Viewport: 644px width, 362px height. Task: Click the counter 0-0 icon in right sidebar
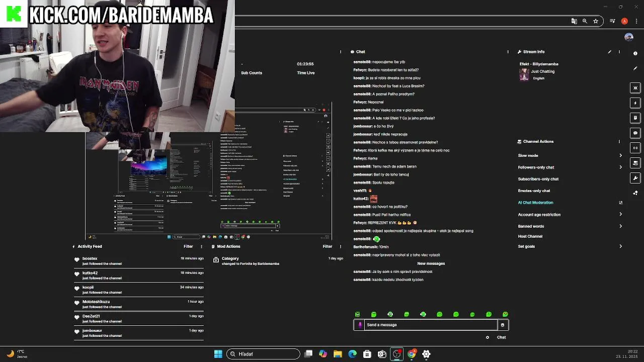(635, 148)
